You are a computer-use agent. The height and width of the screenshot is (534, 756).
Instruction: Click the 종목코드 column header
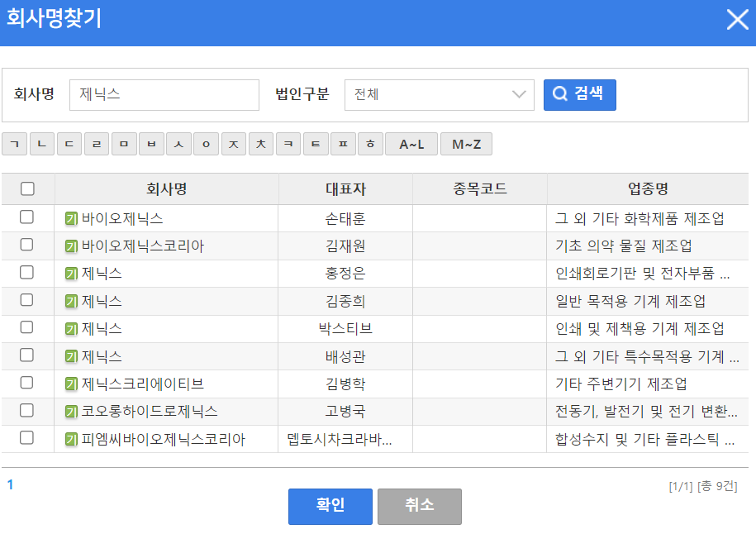(480, 188)
